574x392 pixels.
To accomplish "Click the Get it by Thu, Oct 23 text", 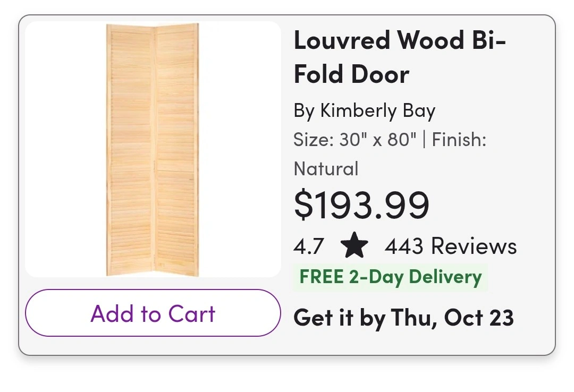I will click(403, 318).
